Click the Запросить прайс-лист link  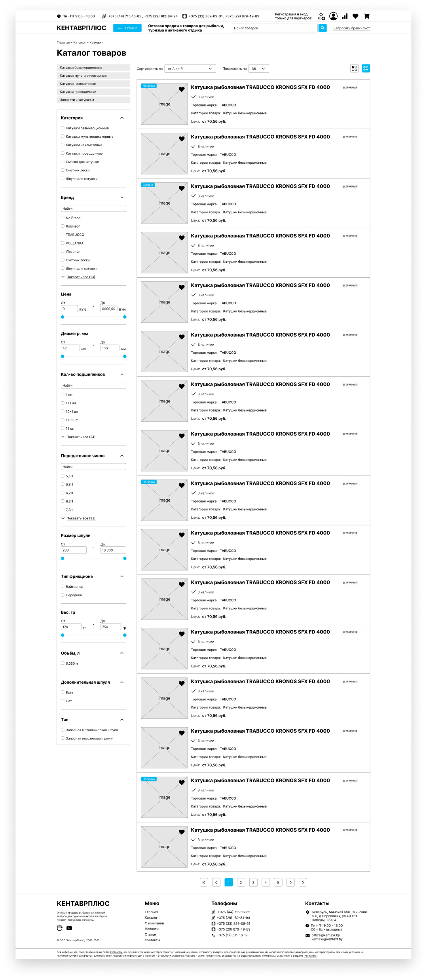[x=351, y=28]
